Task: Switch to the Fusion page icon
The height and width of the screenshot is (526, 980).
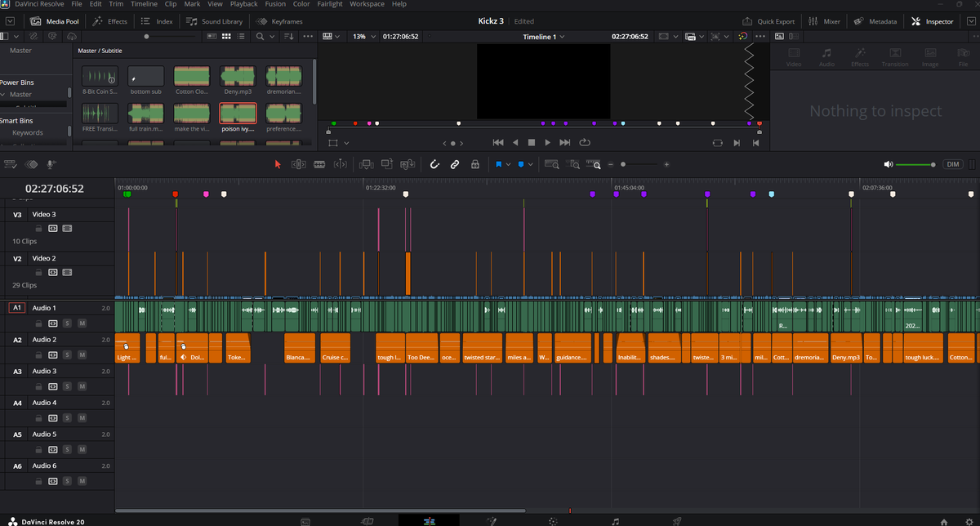Action: coord(492,520)
